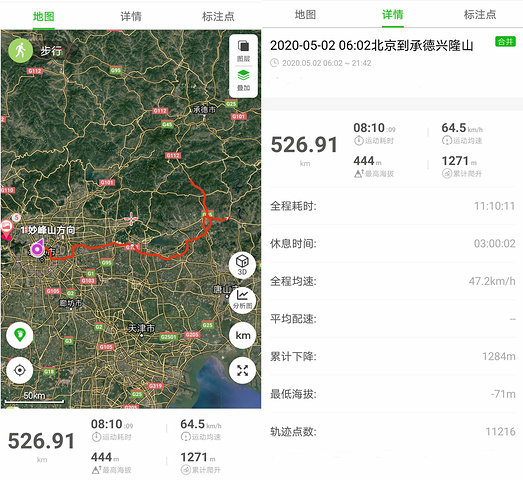Tap the 50km map scale bar
This screenshot has width=523, height=480.
[34, 398]
